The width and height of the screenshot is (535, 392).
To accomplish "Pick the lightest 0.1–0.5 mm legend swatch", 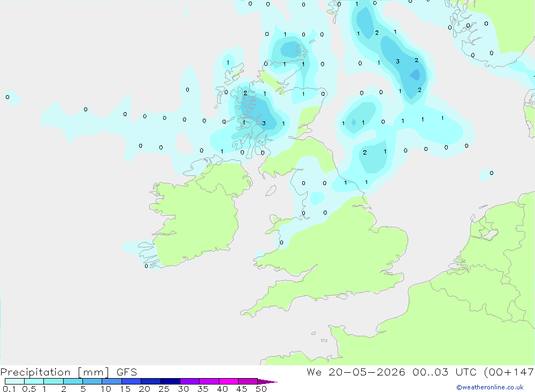I will [14, 381].
